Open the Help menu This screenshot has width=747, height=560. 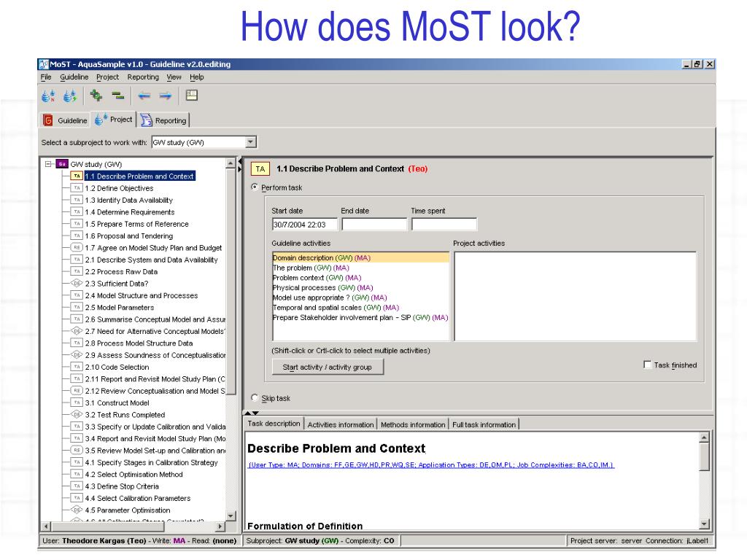tap(197, 77)
